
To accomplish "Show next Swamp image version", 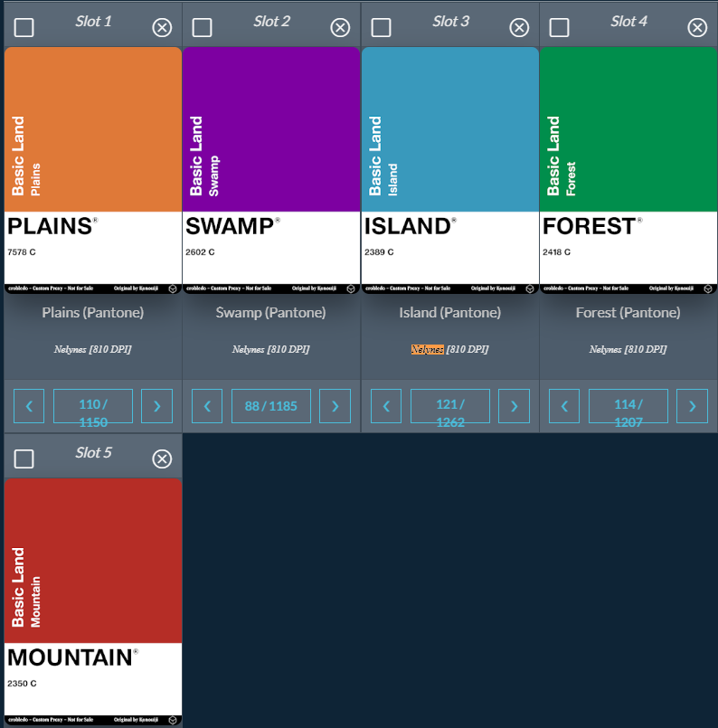I will point(335,406).
